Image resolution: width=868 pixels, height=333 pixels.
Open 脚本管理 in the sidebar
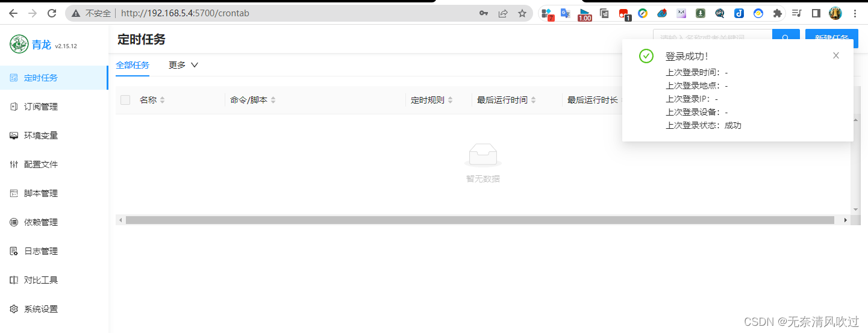click(x=54, y=193)
